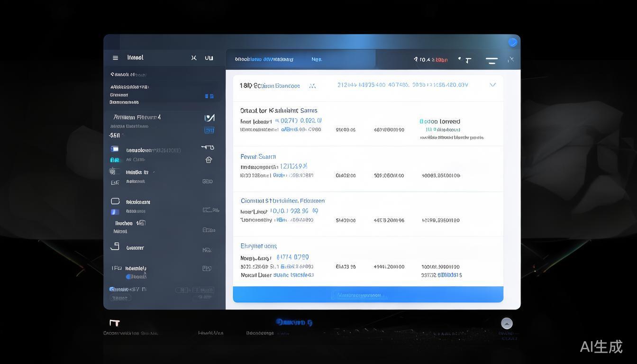Click the blue circle icon at window top-right
The image size is (637, 364).
point(512,42)
